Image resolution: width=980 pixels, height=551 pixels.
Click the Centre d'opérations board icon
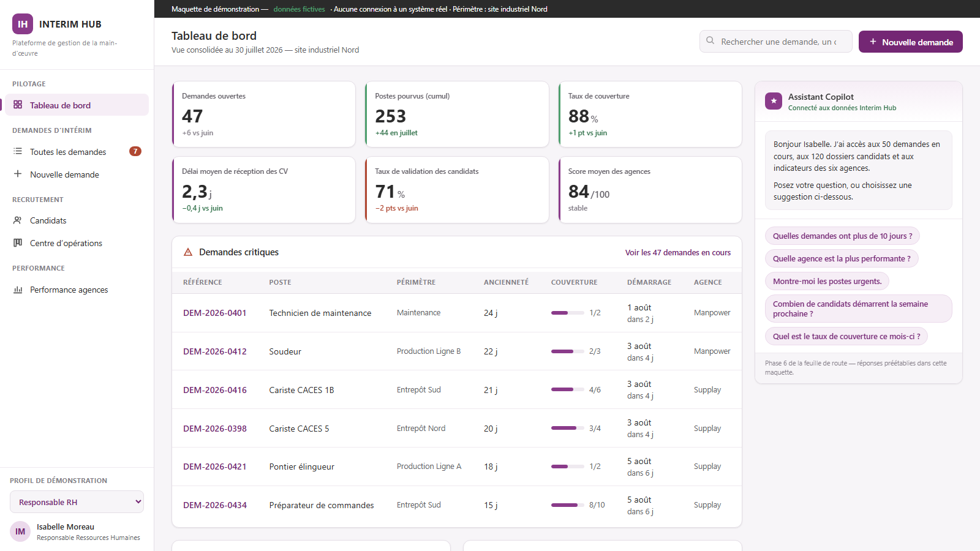(x=18, y=242)
